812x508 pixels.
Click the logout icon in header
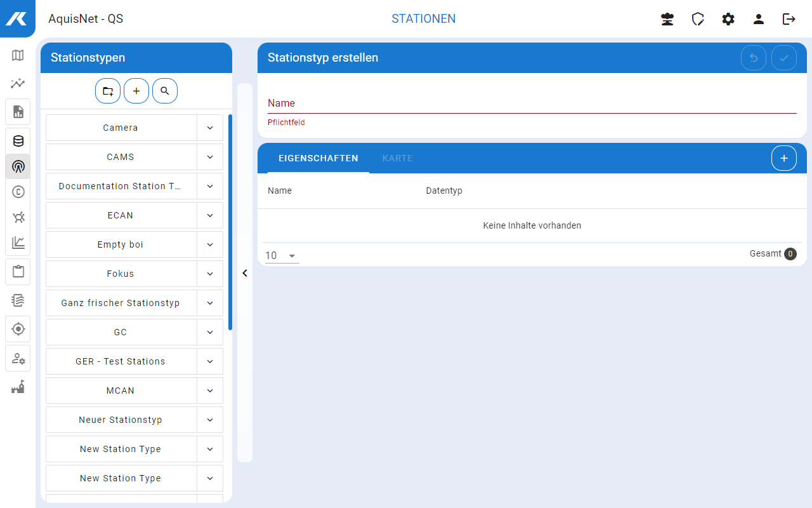pyautogui.click(x=789, y=19)
